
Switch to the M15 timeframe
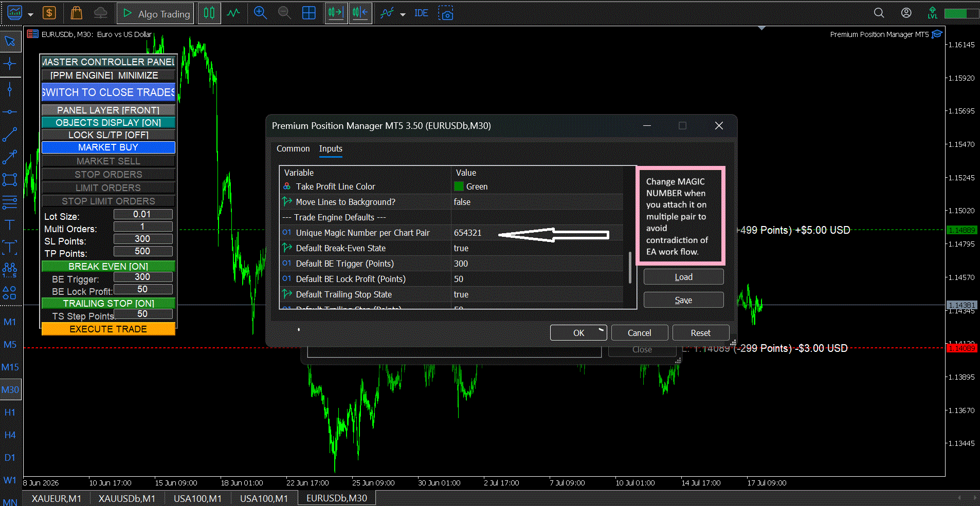click(10, 367)
